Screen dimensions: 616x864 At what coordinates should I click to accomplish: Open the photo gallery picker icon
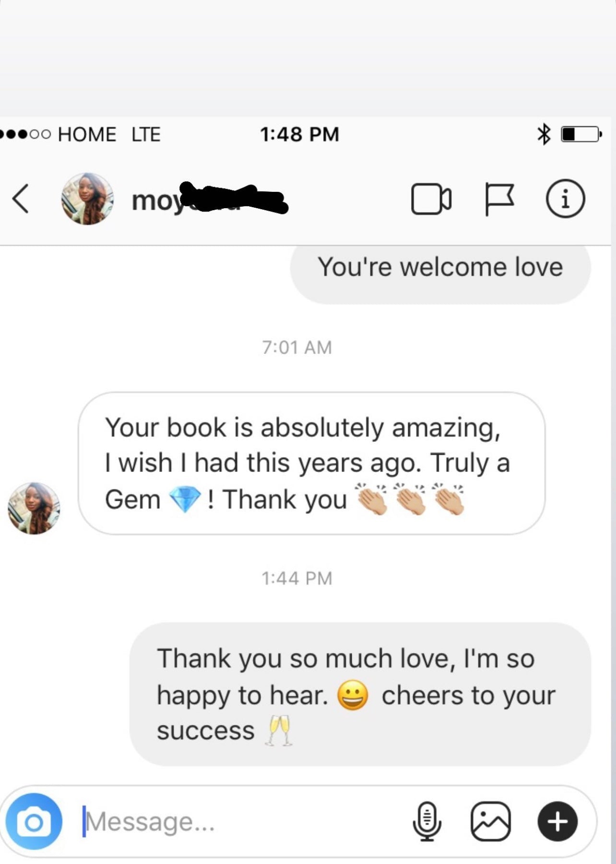[x=490, y=821]
